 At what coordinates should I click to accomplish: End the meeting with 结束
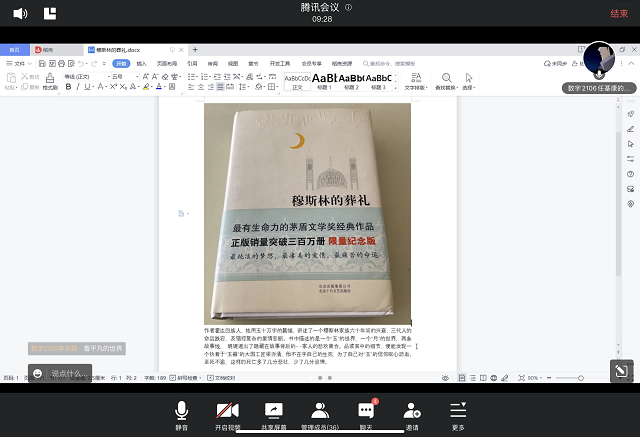click(619, 13)
